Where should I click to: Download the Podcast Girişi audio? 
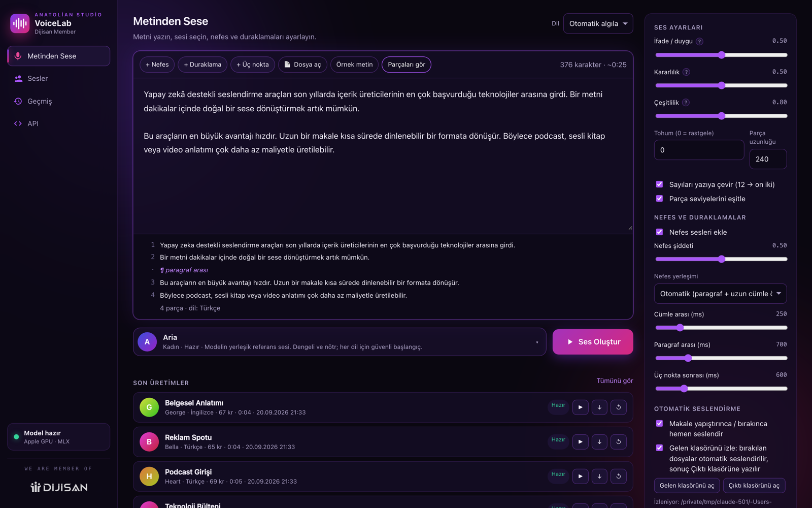tap(599, 477)
